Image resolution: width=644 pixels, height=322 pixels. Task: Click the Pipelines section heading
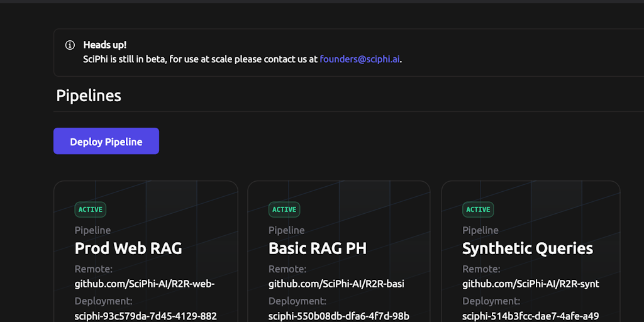click(x=89, y=96)
